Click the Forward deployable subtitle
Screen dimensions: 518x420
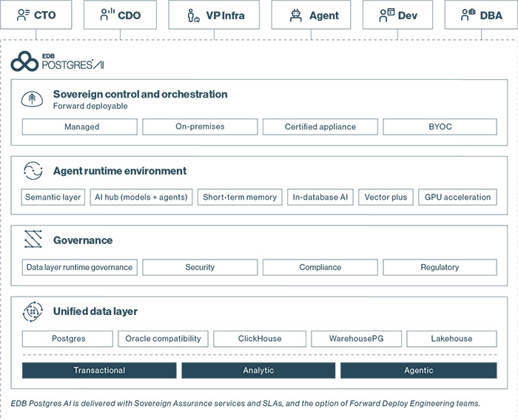click(90, 106)
